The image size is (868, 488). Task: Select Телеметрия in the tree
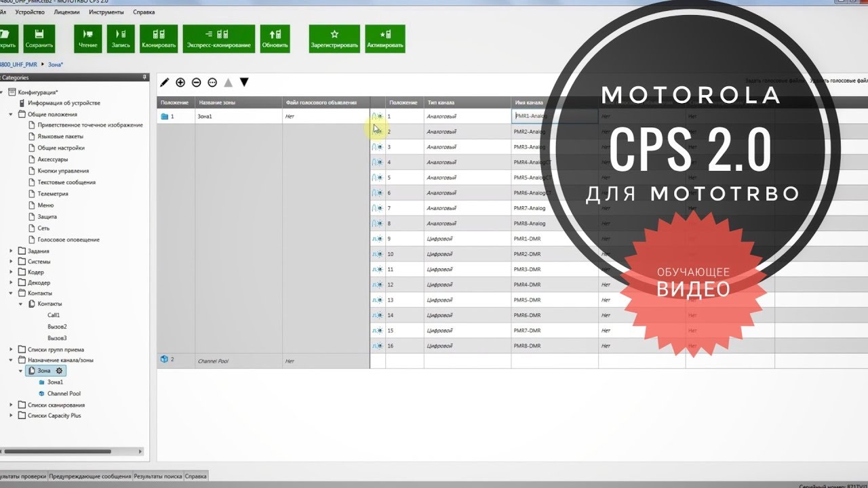[53, 194]
